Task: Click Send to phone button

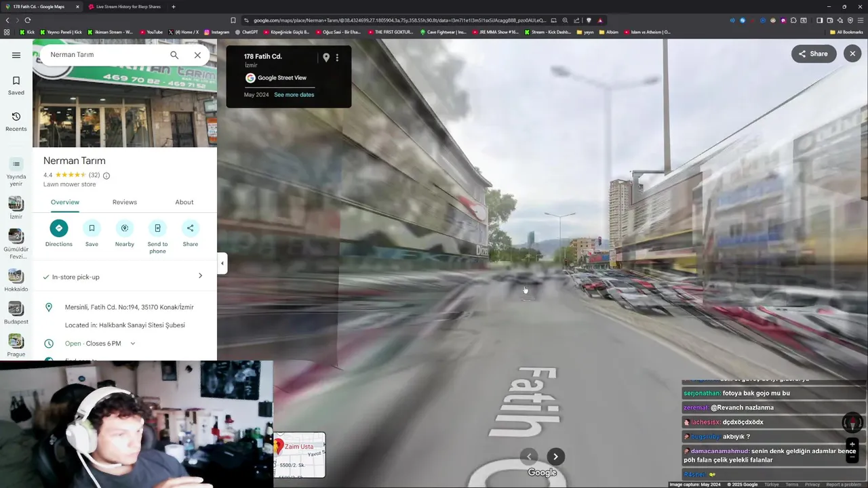Action: click(157, 237)
